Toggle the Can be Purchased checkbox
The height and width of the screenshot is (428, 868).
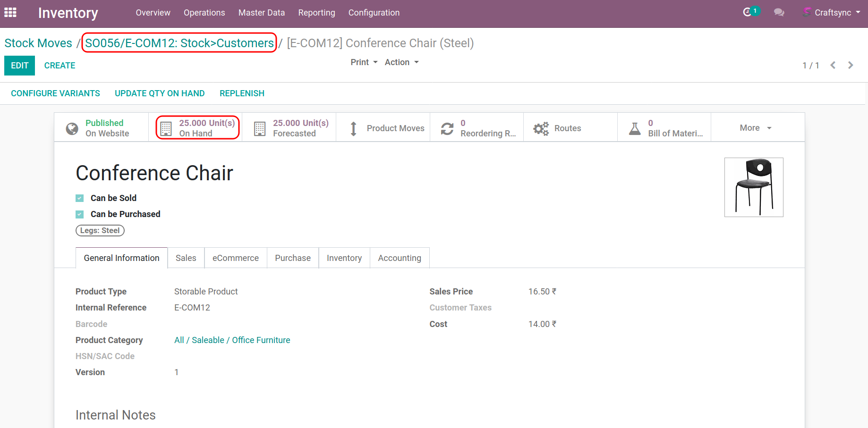80,214
